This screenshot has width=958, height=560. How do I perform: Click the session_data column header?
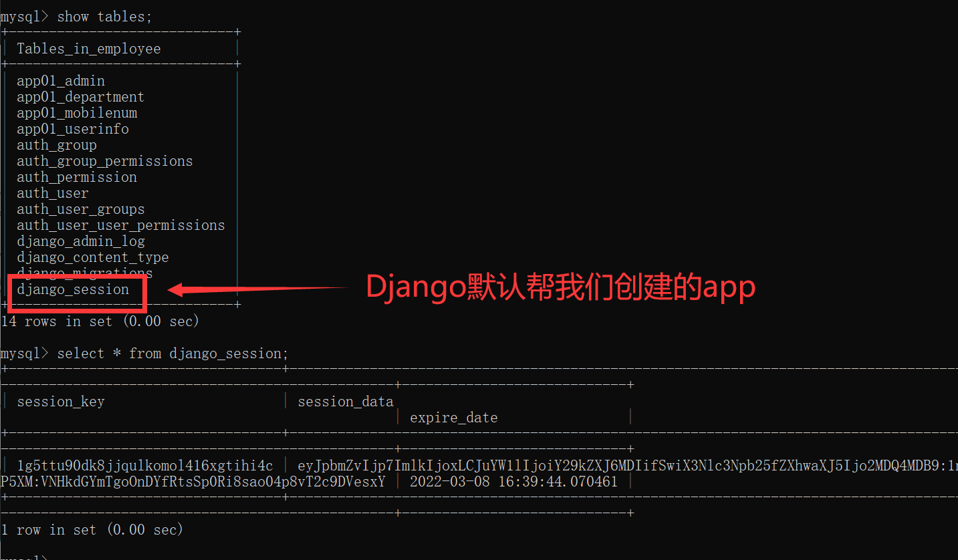[x=346, y=402]
